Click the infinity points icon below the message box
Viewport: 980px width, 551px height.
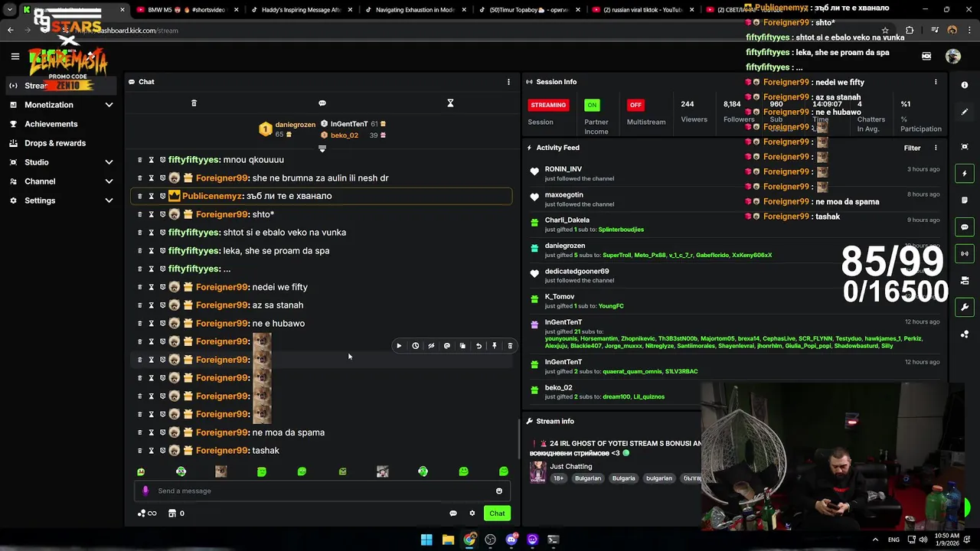point(147,514)
